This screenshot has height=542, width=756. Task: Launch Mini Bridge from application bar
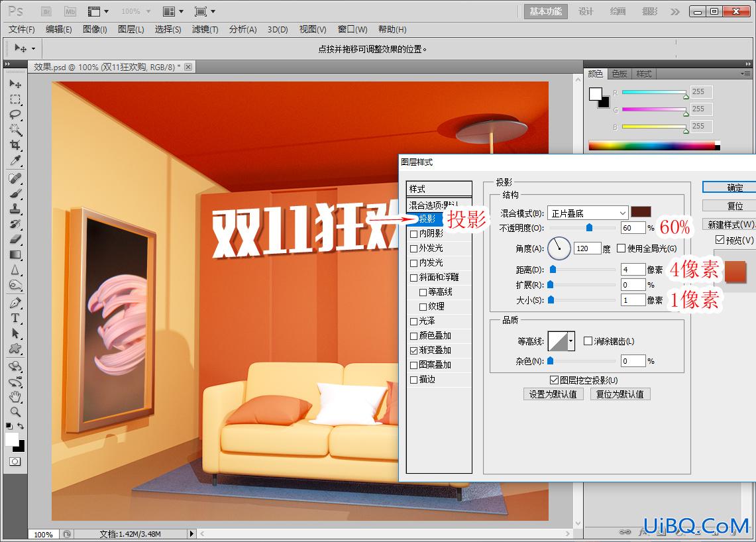(x=70, y=11)
